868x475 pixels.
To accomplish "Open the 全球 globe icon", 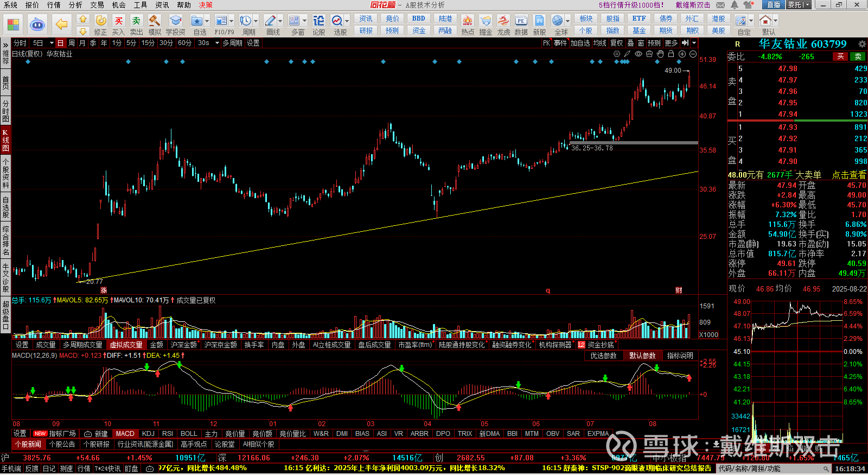I will tap(558, 21).
